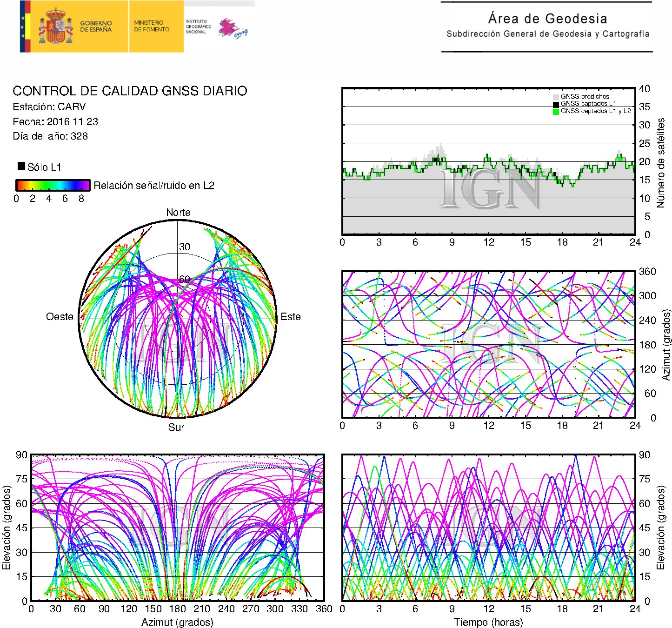This screenshot has height=628, width=672.
Task: Click the Spanish coat of arms emblem
Action: (x=56, y=26)
